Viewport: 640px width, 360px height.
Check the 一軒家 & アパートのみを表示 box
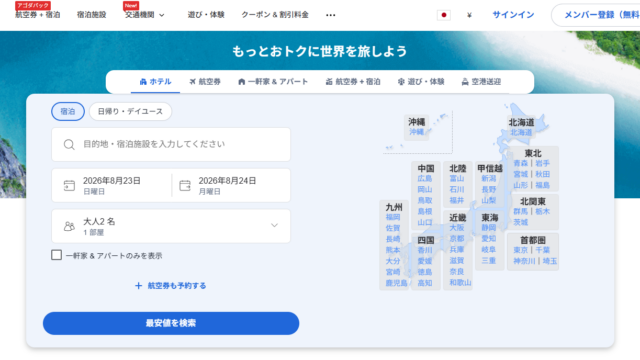pos(56,255)
